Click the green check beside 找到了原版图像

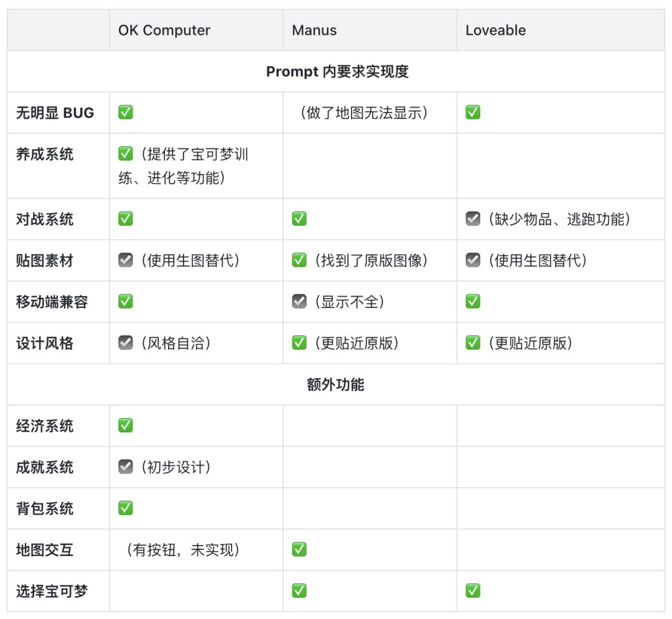(299, 260)
